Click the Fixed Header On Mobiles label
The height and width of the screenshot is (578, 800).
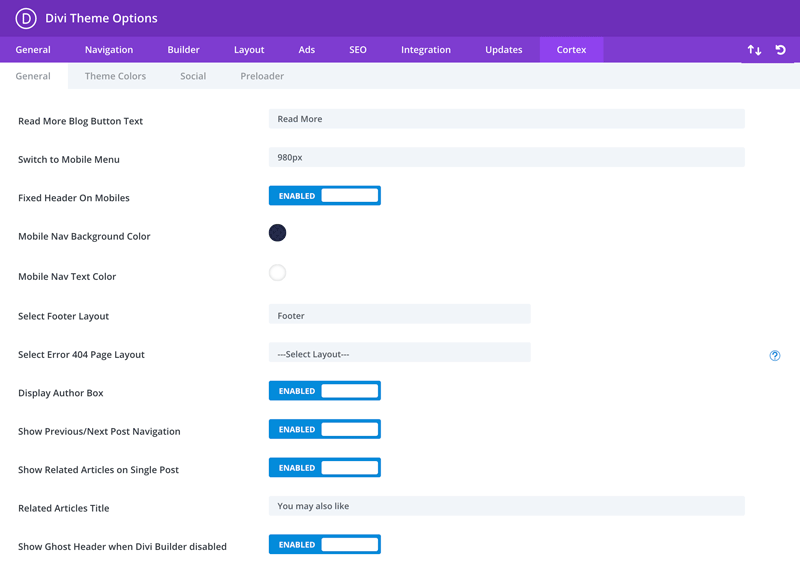74,198
